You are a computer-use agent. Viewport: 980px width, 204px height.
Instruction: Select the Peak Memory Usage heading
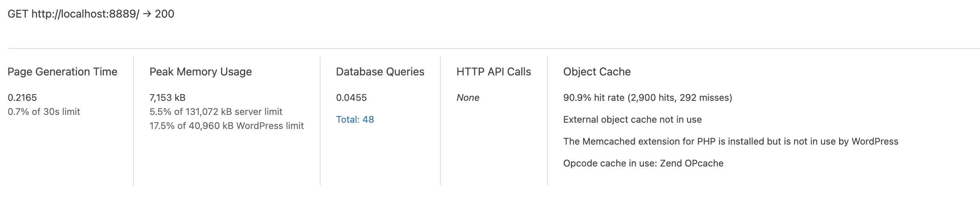tap(201, 72)
